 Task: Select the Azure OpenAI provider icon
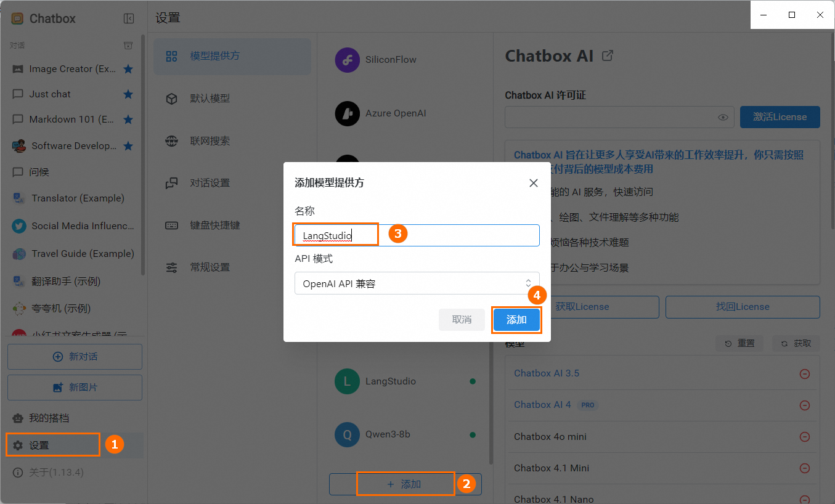point(347,113)
